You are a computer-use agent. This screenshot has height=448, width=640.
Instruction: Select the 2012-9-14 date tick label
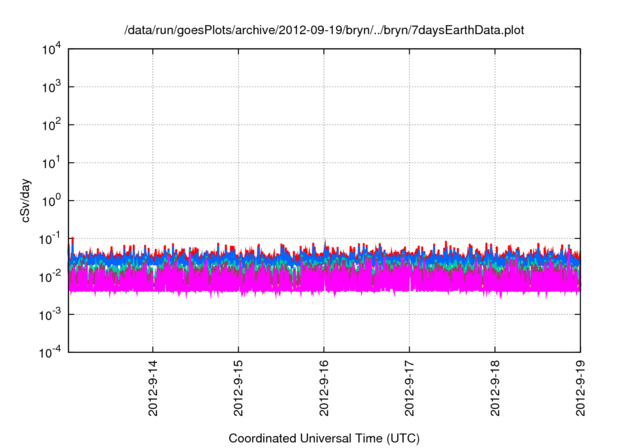pos(153,390)
